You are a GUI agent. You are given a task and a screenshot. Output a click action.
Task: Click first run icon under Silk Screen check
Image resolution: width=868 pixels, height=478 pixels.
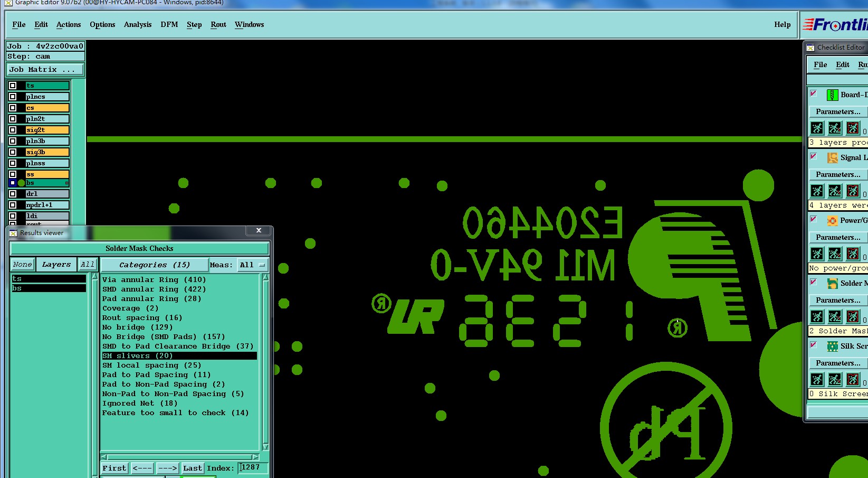[x=817, y=379]
